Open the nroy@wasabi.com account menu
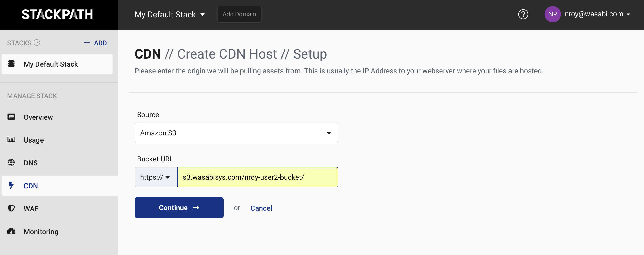The height and width of the screenshot is (255, 644). click(x=597, y=14)
